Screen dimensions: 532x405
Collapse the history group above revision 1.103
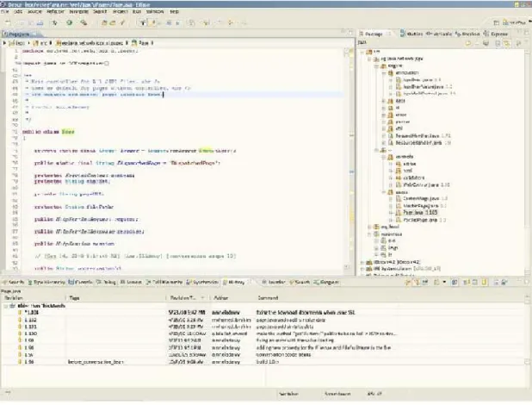(5, 306)
